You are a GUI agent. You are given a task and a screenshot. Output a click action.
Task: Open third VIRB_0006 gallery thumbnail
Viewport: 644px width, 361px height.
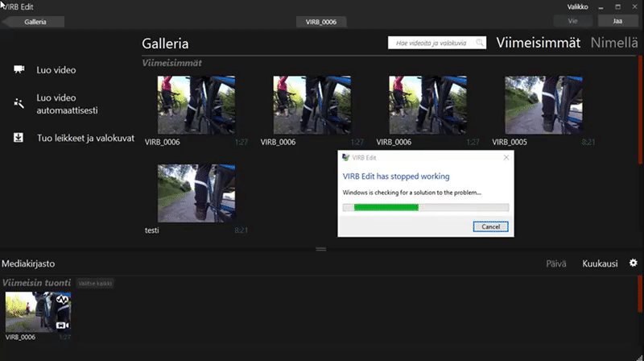428,105
